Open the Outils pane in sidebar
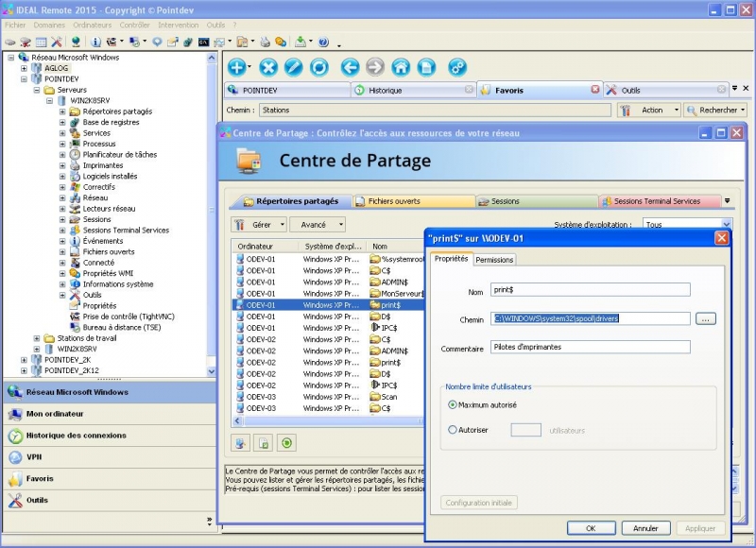Viewport: 756px width, 548px height. [x=110, y=500]
